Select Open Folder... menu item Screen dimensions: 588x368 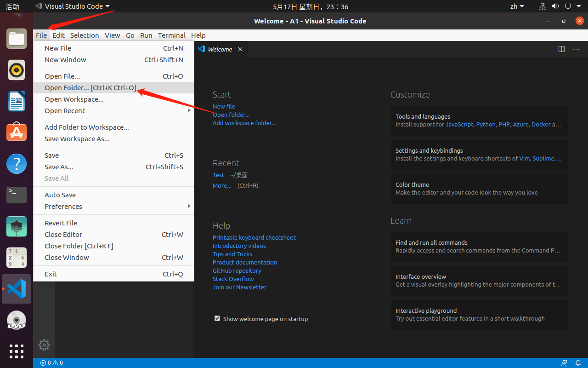pos(114,88)
